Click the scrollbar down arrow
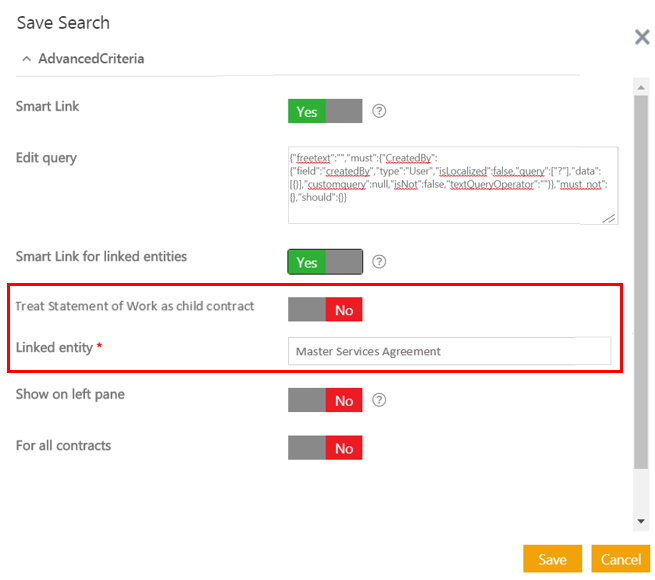The height and width of the screenshot is (580, 655). coord(641,522)
